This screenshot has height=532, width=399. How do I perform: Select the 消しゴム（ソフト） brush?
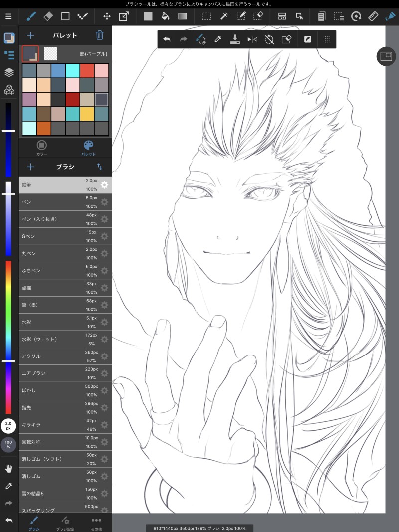pyautogui.click(x=65, y=459)
